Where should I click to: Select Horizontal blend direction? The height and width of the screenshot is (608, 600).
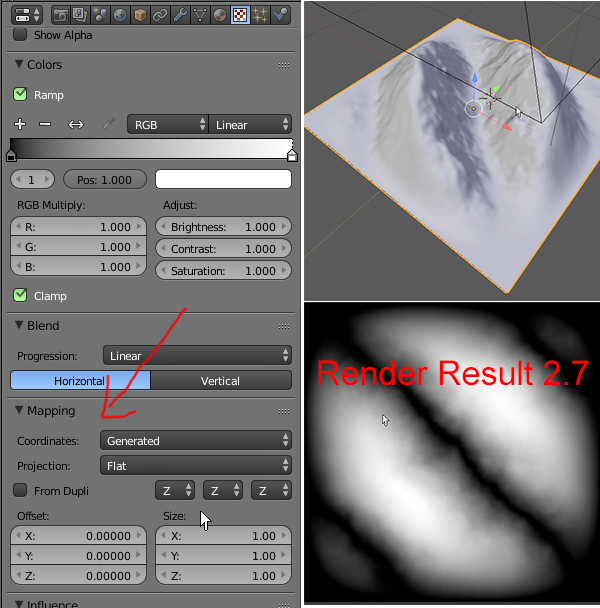coord(80,380)
